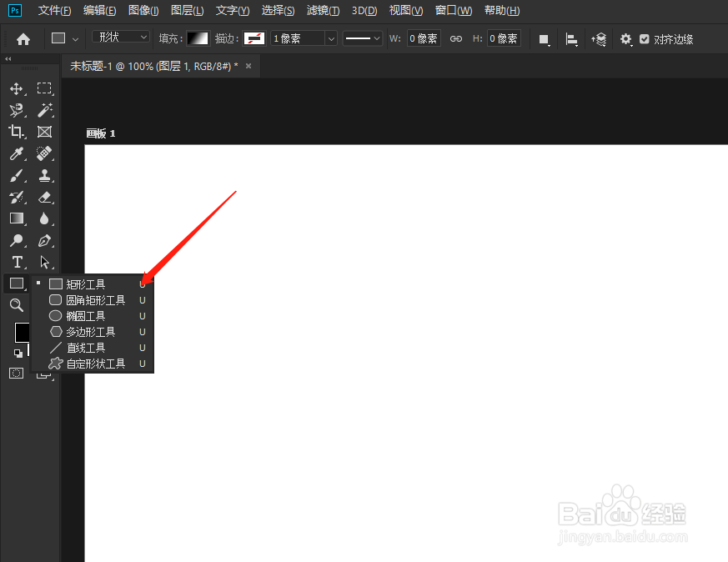Screen dimensions: 728x562
Task: Toggle link width and height chain icon
Action: click(x=456, y=38)
